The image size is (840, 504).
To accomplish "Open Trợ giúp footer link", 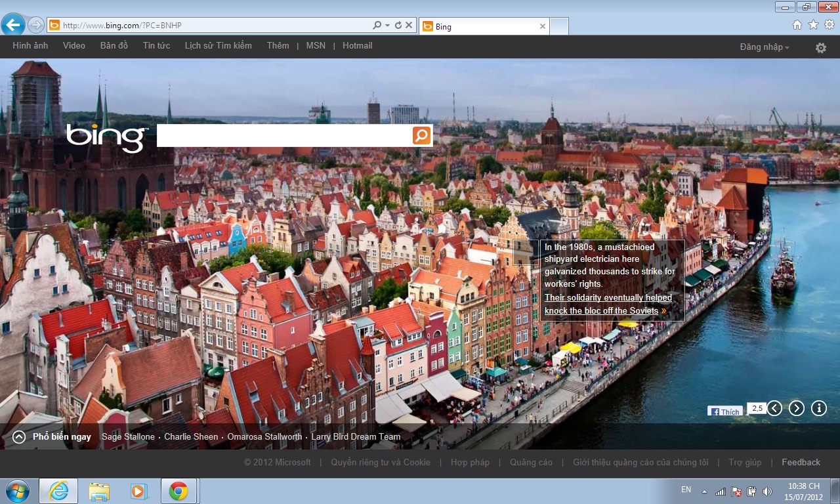I will pyautogui.click(x=745, y=463).
